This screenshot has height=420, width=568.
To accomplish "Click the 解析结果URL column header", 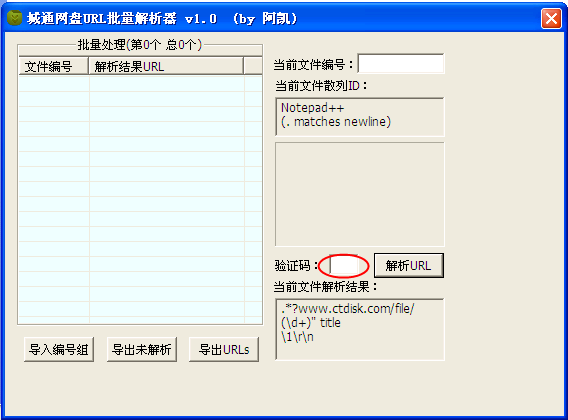I will (x=166, y=66).
